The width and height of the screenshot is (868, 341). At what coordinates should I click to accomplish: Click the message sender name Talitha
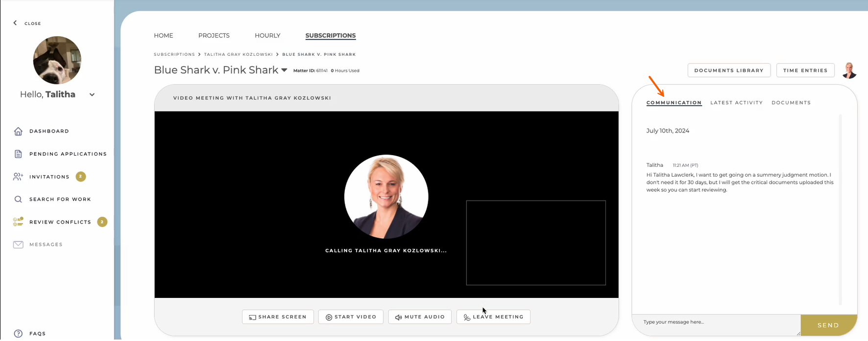tap(655, 165)
